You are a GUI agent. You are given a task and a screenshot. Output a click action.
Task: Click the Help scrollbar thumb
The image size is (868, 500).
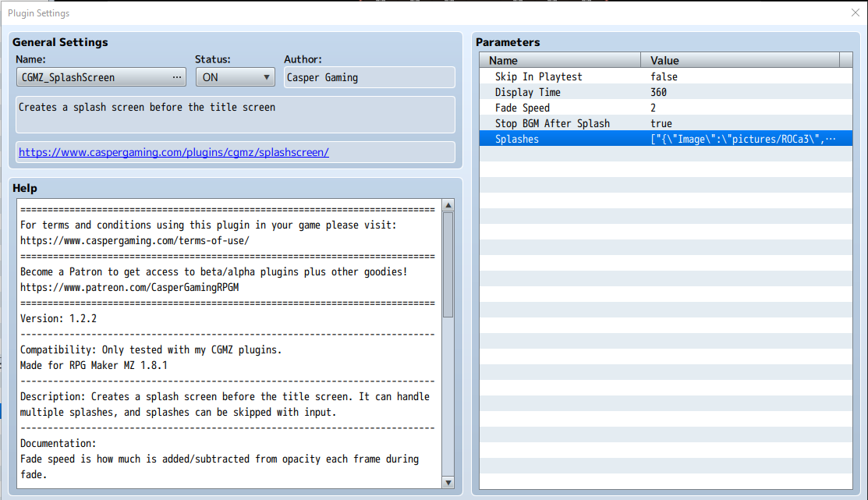pos(448,264)
